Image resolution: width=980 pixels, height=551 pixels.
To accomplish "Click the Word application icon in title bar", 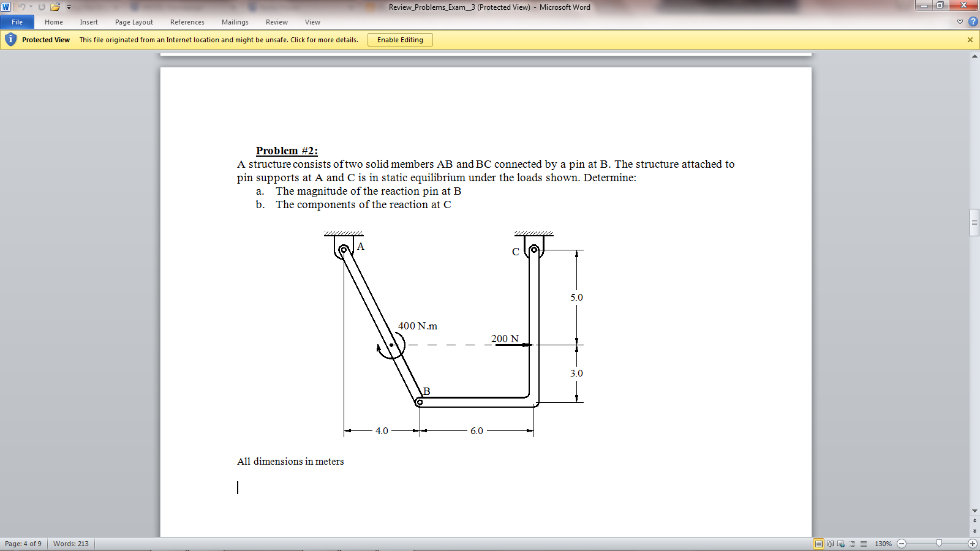I will [6, 7].
